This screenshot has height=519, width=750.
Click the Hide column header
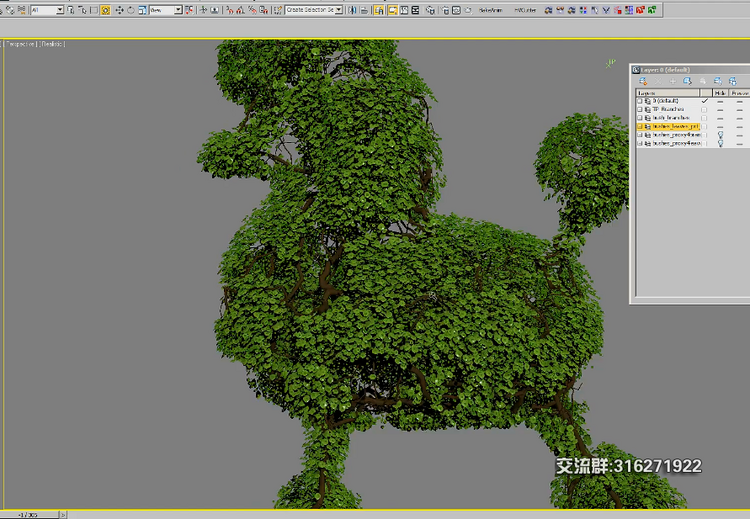coord(720,93)
